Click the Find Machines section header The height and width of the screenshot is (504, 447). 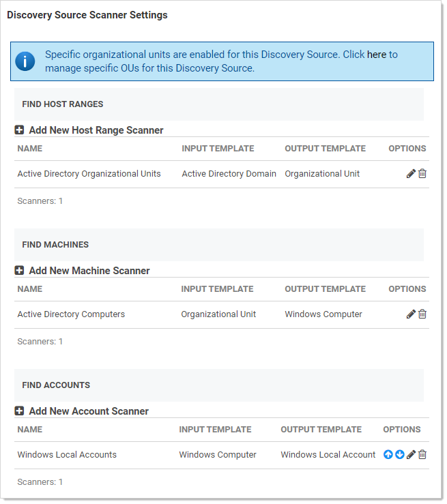click(55, 245)
